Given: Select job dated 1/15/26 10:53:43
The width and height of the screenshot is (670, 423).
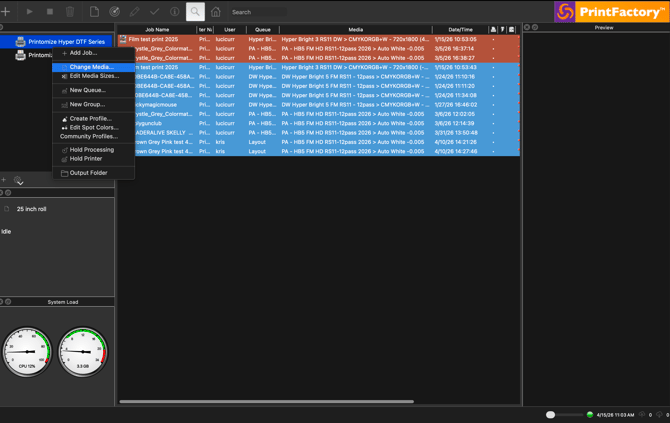Looking at the screenshot, I should [319, 68].
